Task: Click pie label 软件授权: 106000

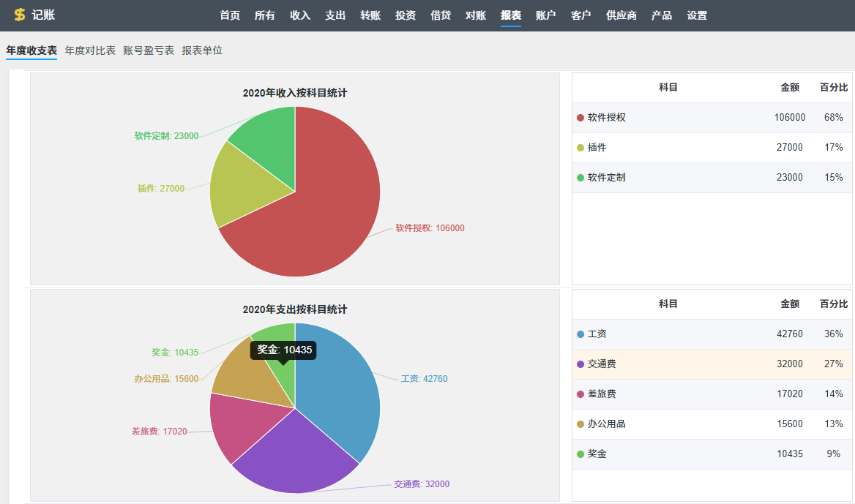Action: click(430, 227)
